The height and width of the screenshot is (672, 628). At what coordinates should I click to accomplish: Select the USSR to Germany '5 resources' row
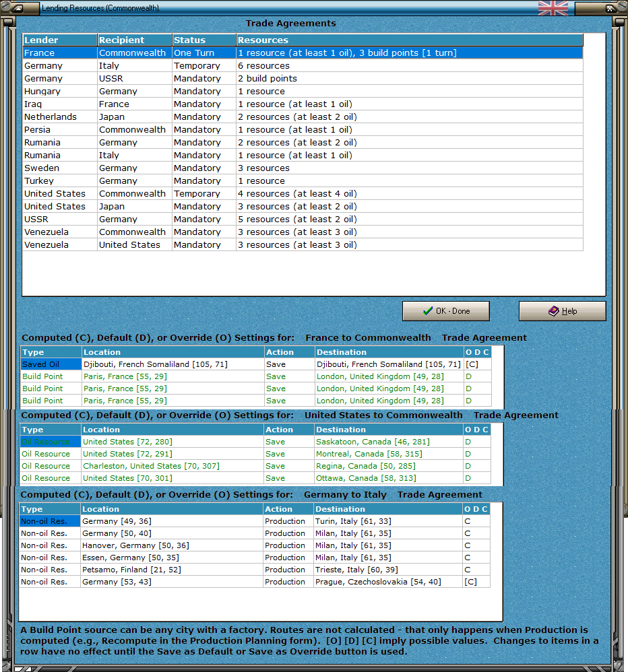[303, 219]
